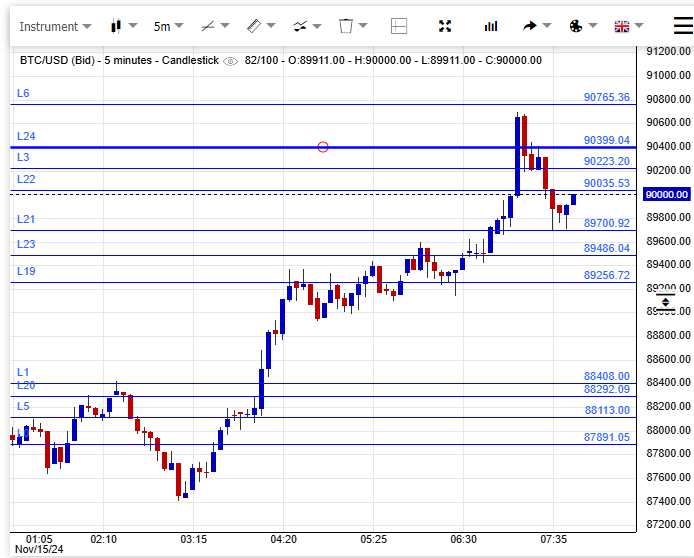Expand the delete options dropdown arrow
The width and height of the screenshot is (694, 558).
tap(363, 26)
